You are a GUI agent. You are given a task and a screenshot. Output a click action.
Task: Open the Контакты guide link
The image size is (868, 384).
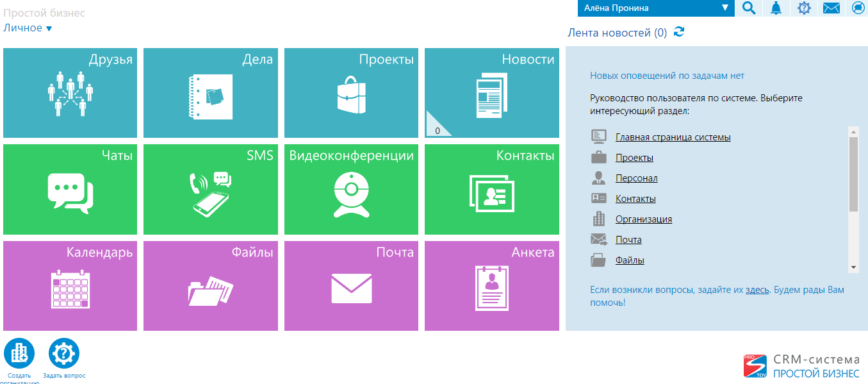pyautogui.click(x=635, y=199)
